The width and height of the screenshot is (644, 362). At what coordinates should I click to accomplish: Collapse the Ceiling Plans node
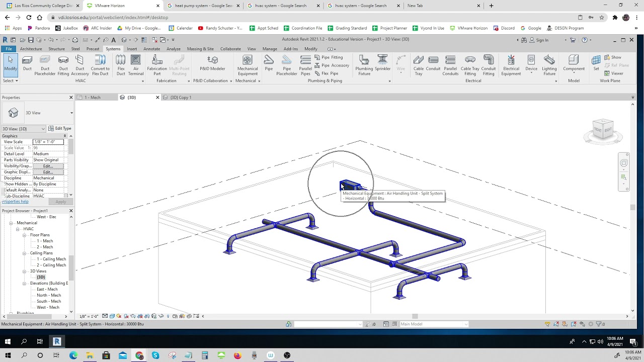[24, 253]
